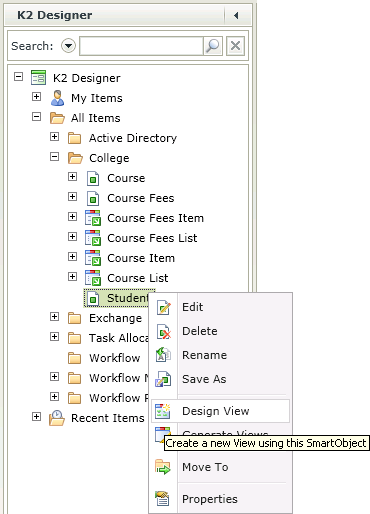The image size is (370, 514).
Task: Expand the Recent Items node
Action: [36, 417]
